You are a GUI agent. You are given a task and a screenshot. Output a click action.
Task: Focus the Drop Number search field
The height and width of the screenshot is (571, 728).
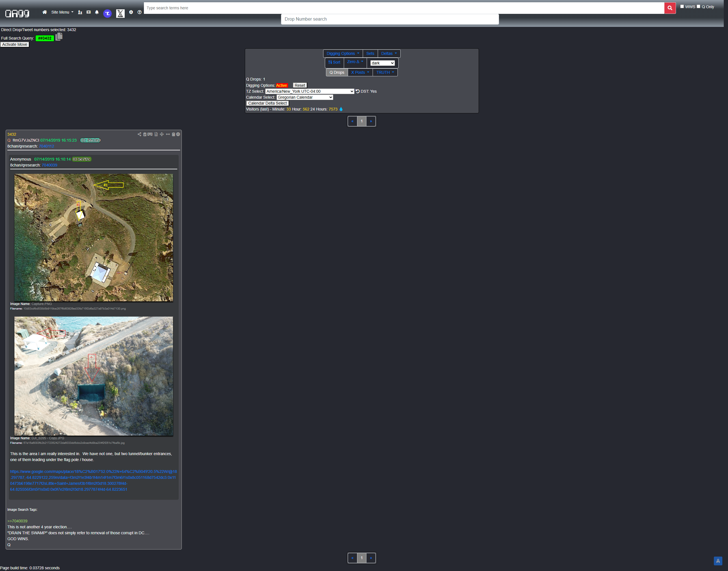(x=390, y=19)
